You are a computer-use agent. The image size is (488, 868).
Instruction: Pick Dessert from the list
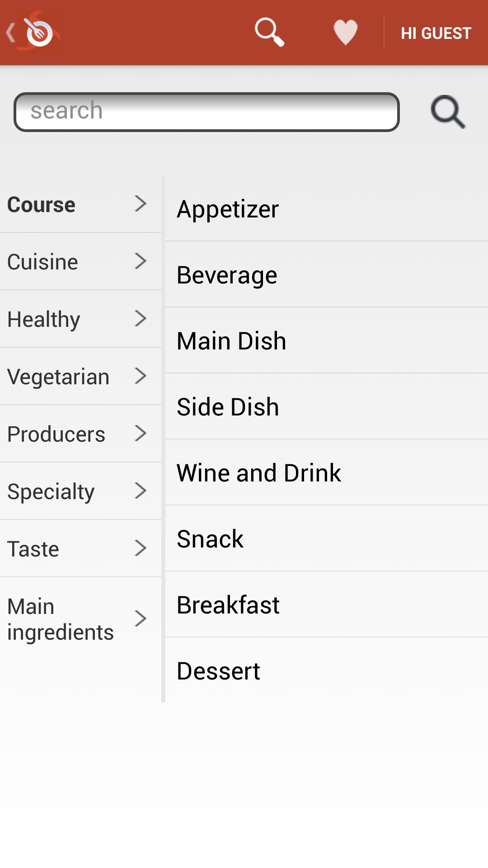point(219,671)
